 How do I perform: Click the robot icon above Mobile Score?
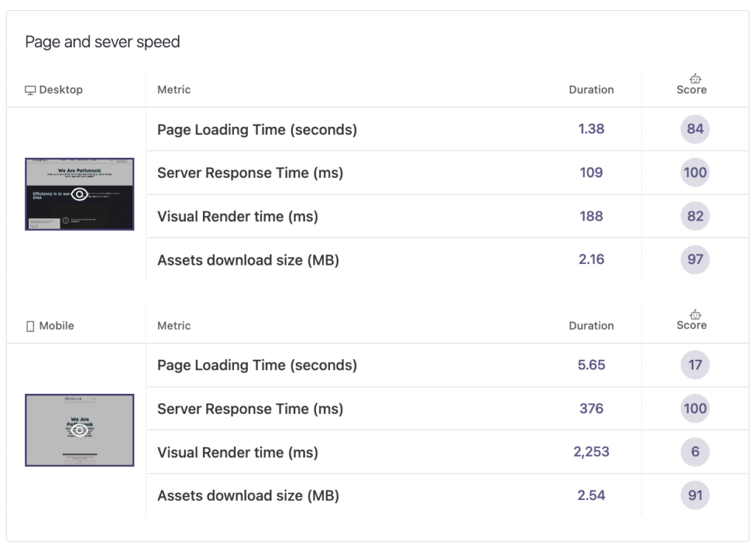695,314
